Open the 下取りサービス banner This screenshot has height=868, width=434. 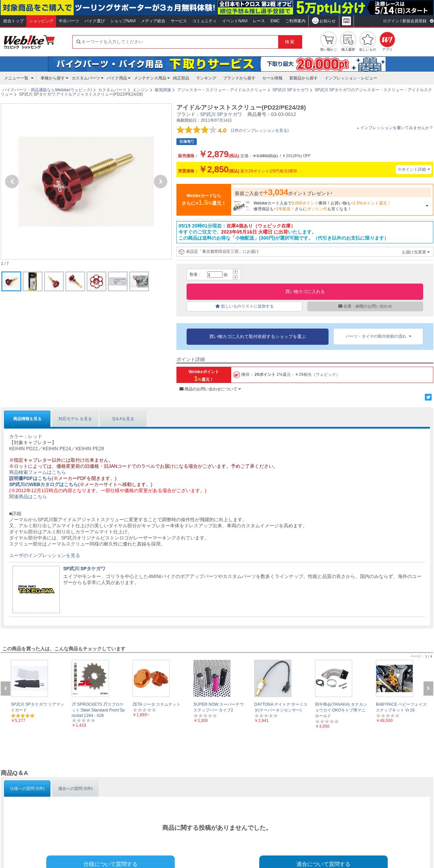pyautogui.click(x=217, y=64)
